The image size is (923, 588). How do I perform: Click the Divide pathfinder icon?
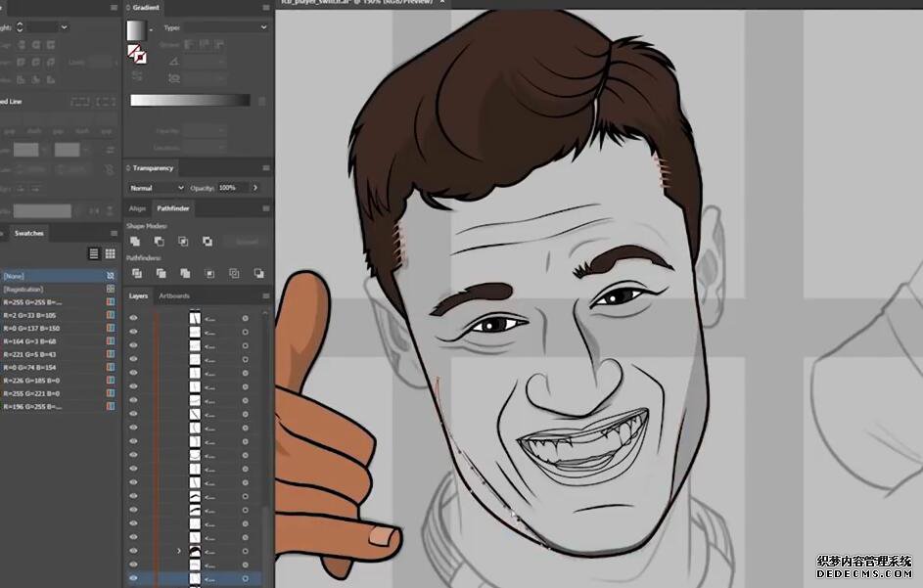click(x=137, y=273)
